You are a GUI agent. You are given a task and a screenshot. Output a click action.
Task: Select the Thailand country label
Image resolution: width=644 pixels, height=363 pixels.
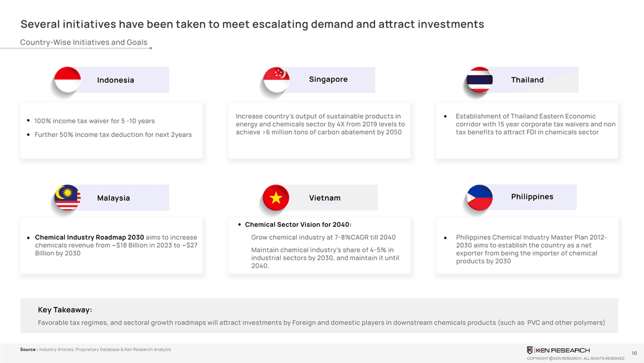(527, 80)
